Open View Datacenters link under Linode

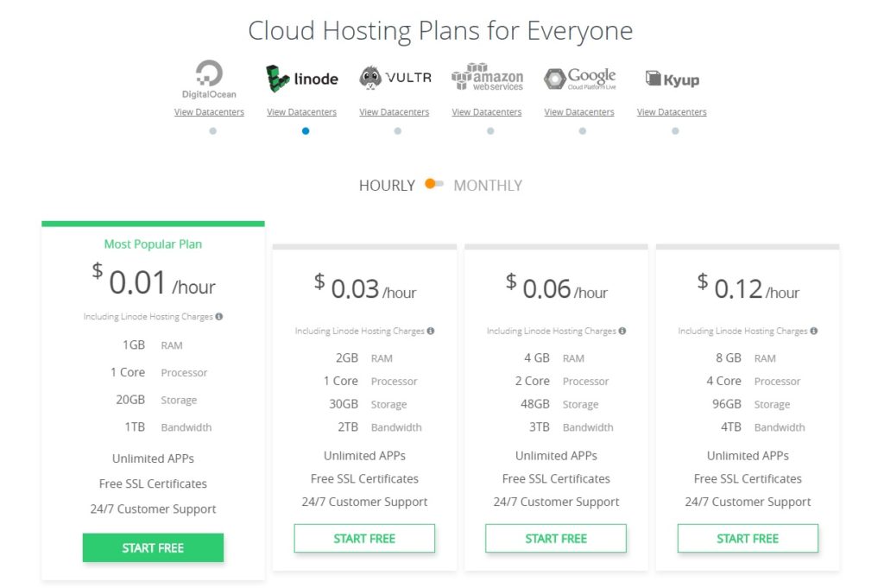tap(301, 112)
